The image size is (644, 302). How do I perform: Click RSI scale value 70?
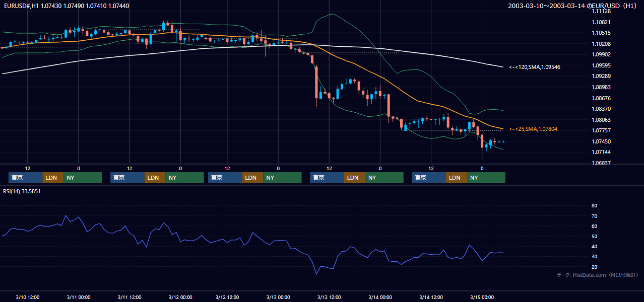coord(594,216)
